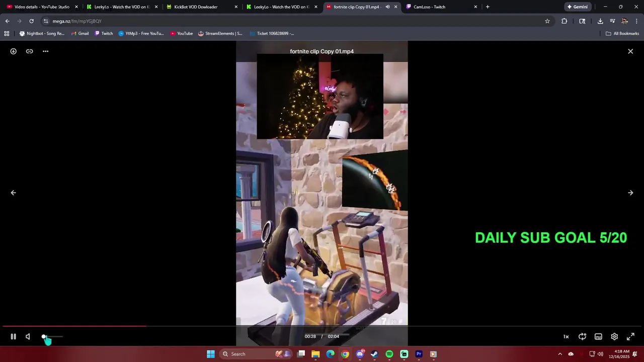Image resolution: width=644 pixels, height=362 pixels.
Task: Open Twitch bookmark
Action: [x=104, y=34]
